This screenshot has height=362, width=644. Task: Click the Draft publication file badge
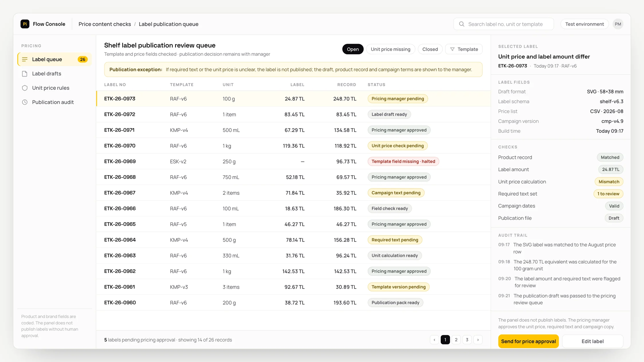pos(614,218)
